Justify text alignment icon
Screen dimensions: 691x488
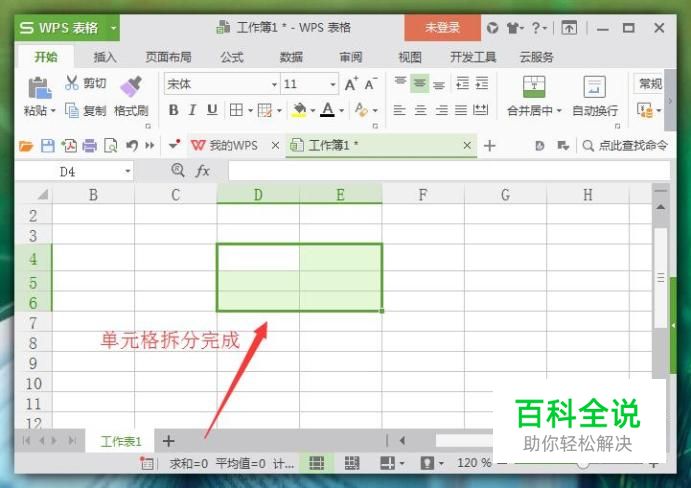pyautogui.click(x=461, y=110)
